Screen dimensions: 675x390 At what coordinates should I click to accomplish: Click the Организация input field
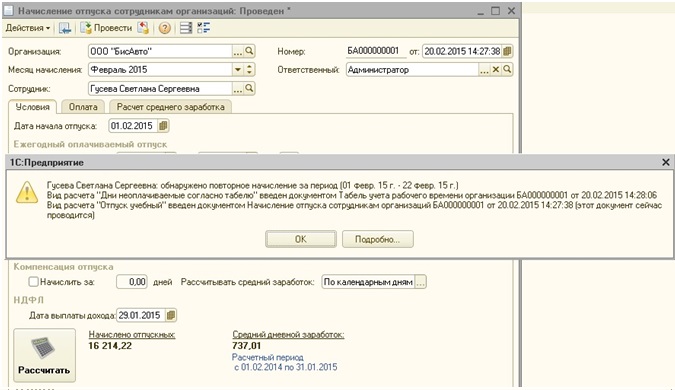click(x=160, y=51)
